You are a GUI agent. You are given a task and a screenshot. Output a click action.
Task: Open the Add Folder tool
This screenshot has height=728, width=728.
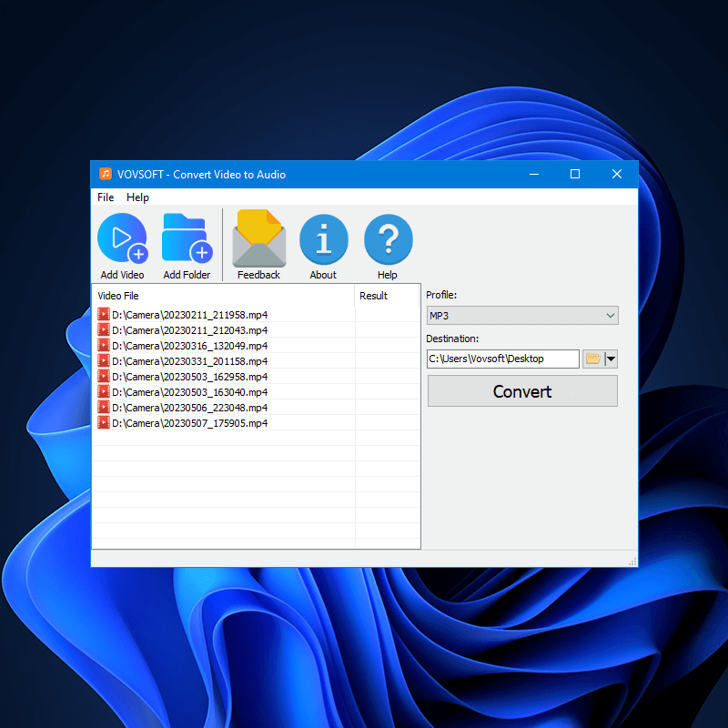click(187, 238)
